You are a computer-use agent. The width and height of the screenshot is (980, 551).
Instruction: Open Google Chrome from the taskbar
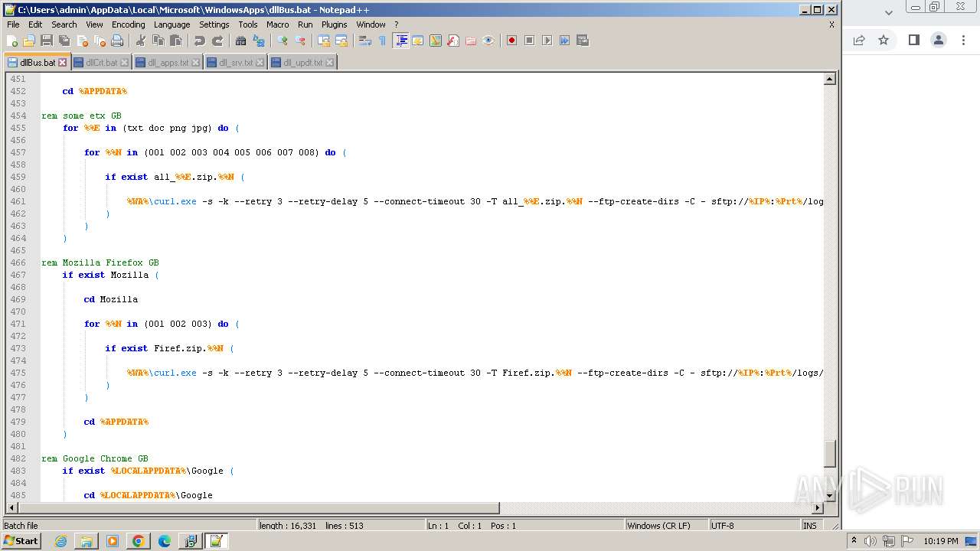[x=138, y=541]
